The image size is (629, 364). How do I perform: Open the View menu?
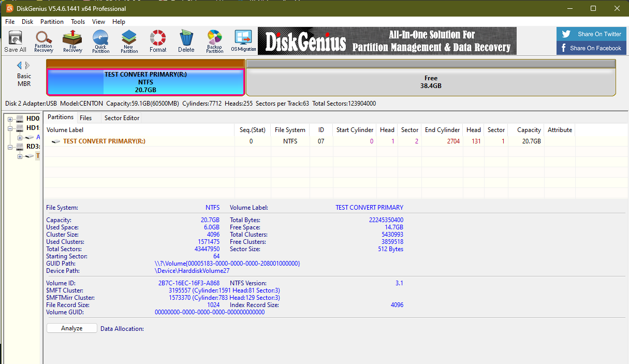[98, 22]
